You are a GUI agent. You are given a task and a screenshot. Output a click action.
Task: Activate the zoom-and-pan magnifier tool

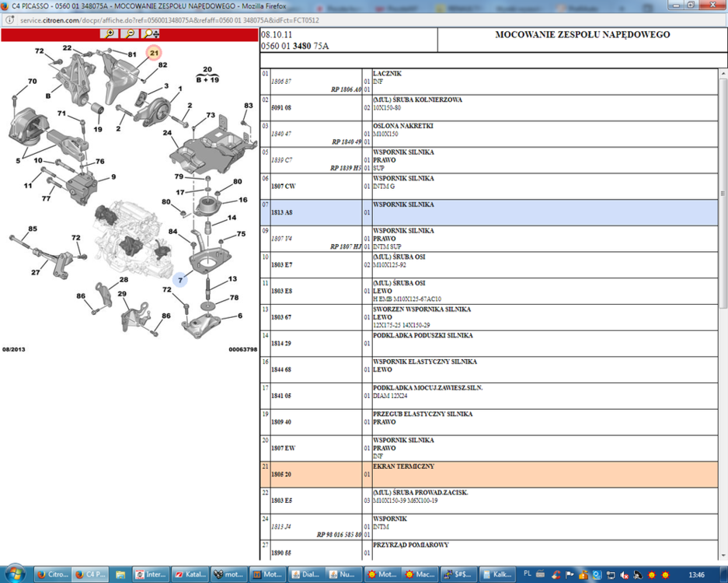(151, 33)
